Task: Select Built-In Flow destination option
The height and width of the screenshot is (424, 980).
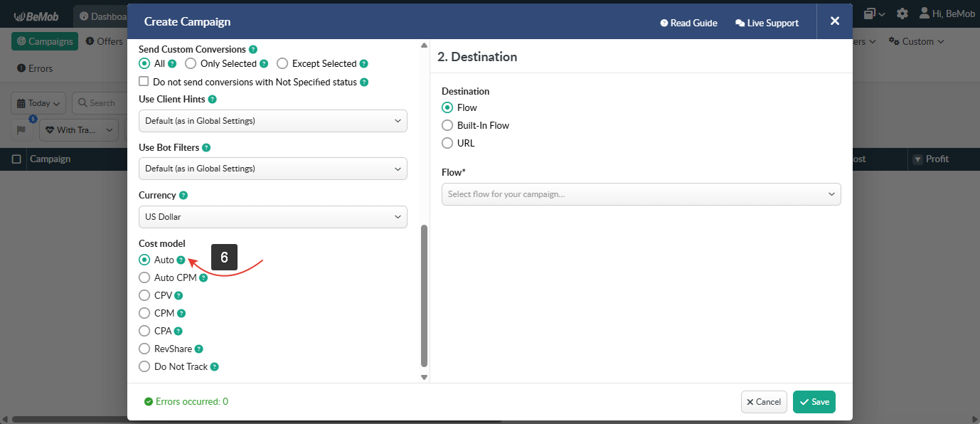Action: 447,125
